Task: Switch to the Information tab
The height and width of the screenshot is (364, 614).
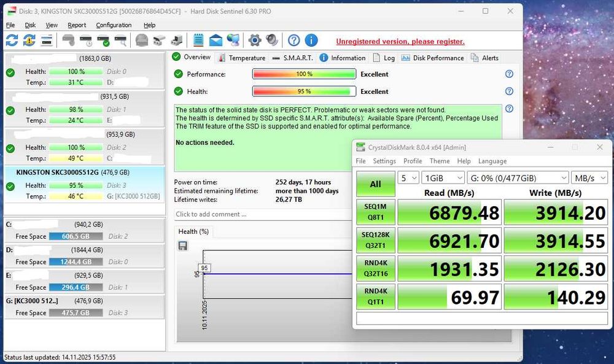Action: point(343,58)
